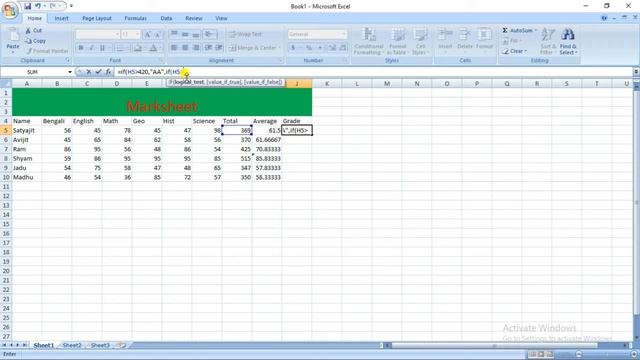Screen dimensions: 640x360
Task: Copy the selection to clipboard
Action: (x=35, y=41)
